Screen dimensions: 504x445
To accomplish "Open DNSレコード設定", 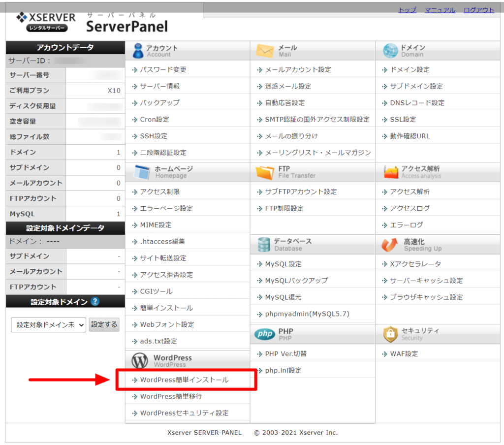I will 417,102.
